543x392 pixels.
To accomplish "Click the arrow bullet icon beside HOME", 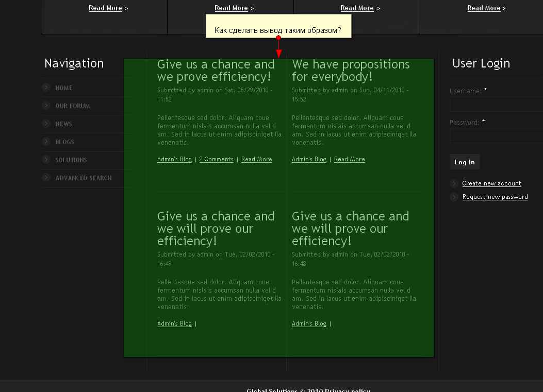I will (46, 88).
